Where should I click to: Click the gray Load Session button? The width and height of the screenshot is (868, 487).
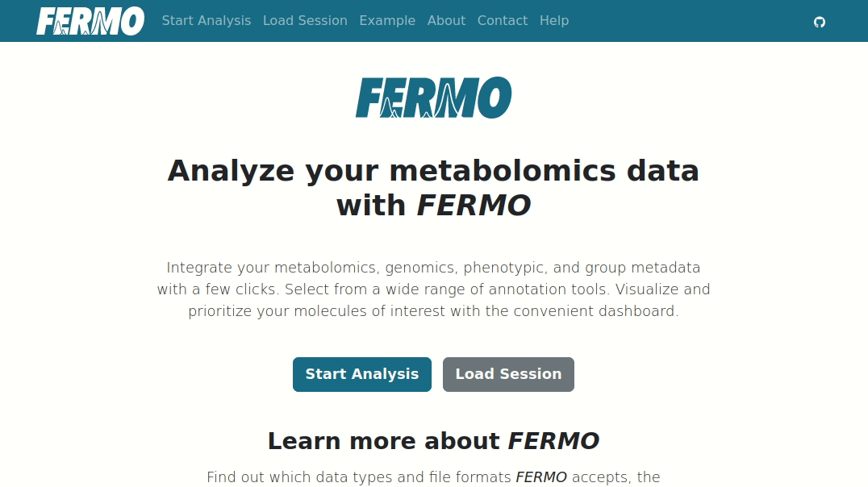(508, 375)
